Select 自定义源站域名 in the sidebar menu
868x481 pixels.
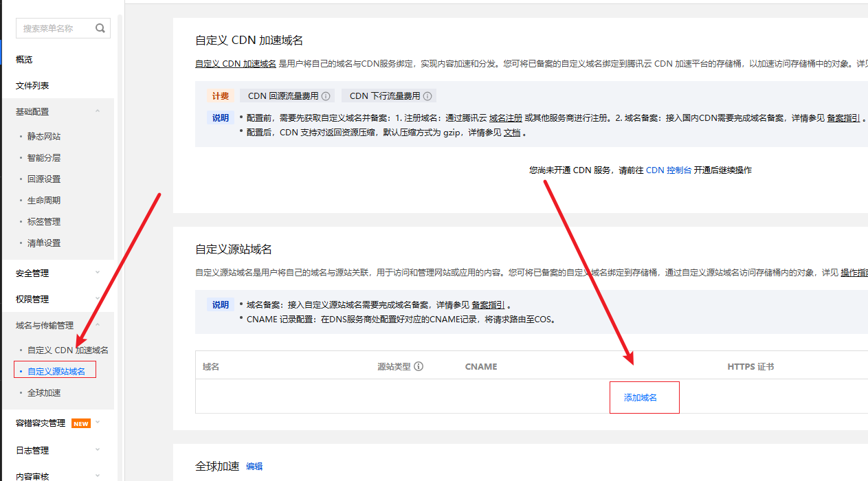point(56,372)
